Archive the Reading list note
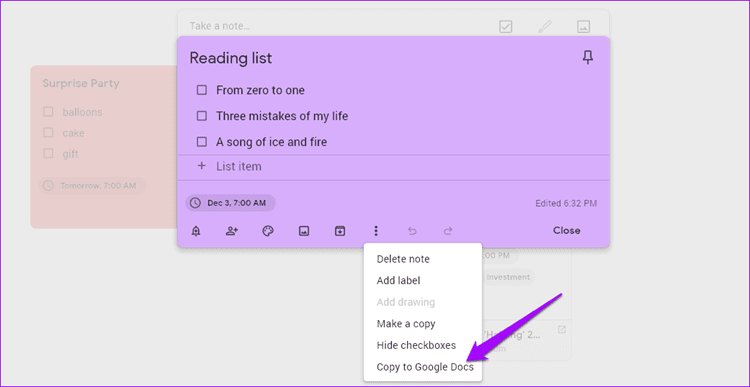This screenshot has width=750, height=387. click(340, 232)
